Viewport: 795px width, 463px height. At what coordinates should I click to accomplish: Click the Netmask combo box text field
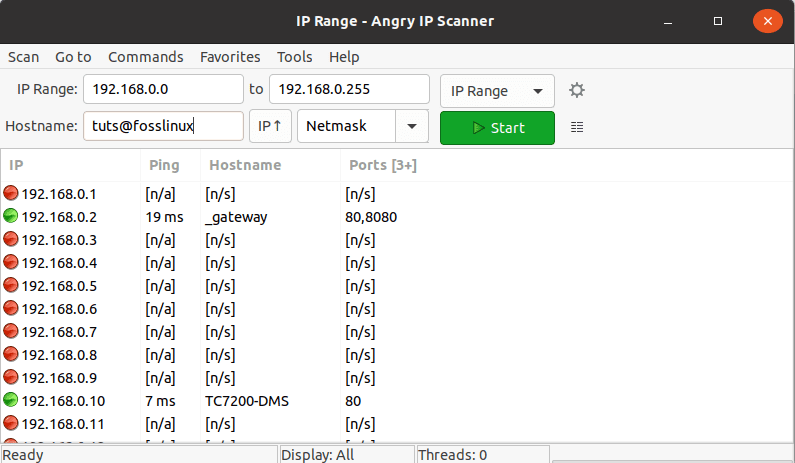pyautogui.click(x=346, y=126)
